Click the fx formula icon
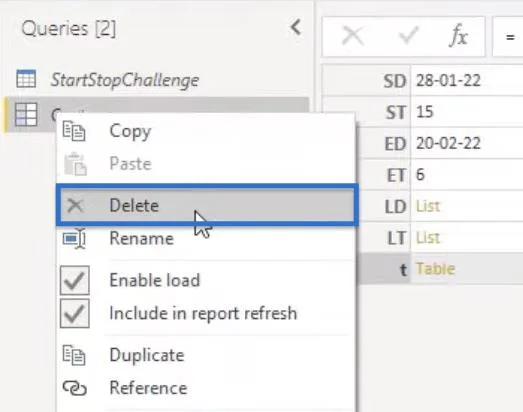The height and width of the screenshot is (412, 523). (x=459, y=35)
